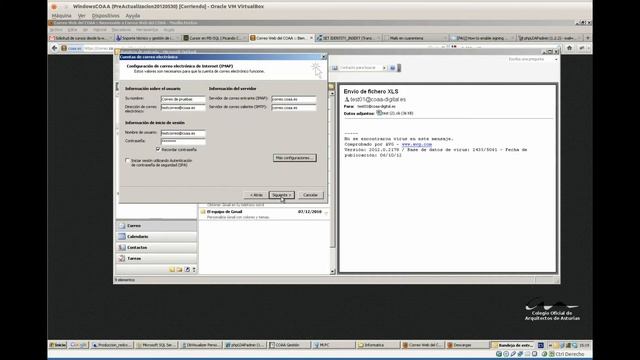
Task: Click the Inicio start button
Action: pyautogui.click(x=58, y=345)
